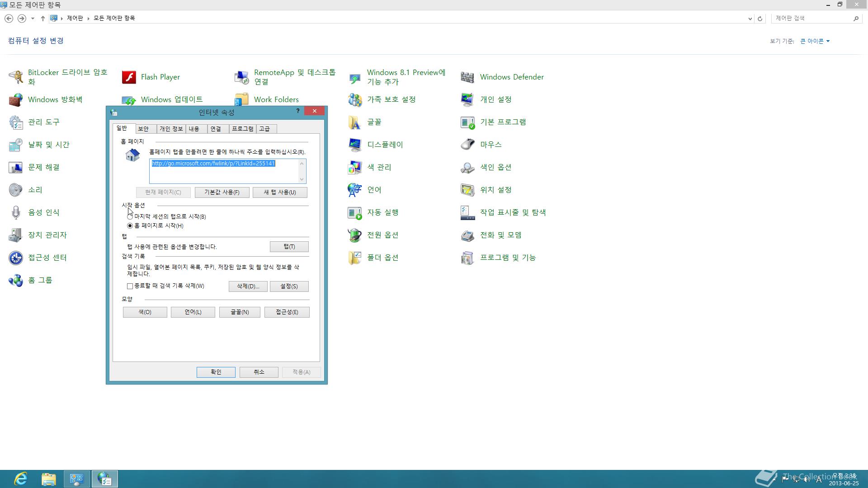Screen dimensions: 868x488
Task: Open 관리 도구 icon
Action: click(15, 122)
